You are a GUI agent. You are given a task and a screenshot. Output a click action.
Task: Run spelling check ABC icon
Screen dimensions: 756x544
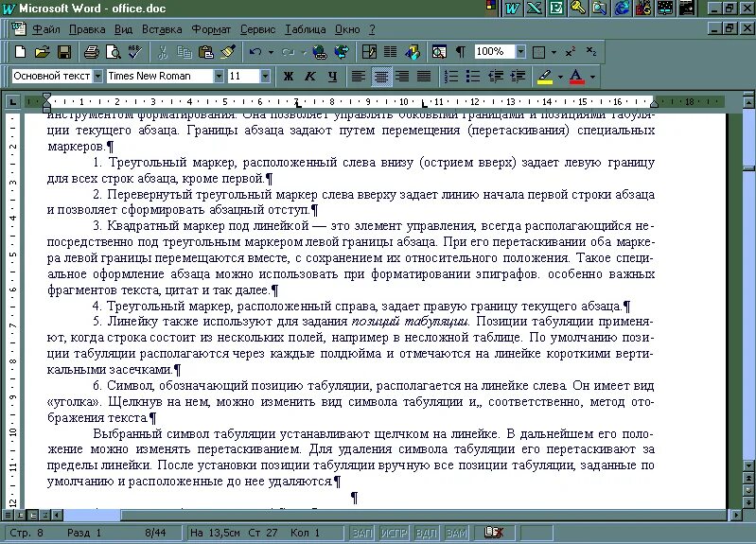pos(135,52)
